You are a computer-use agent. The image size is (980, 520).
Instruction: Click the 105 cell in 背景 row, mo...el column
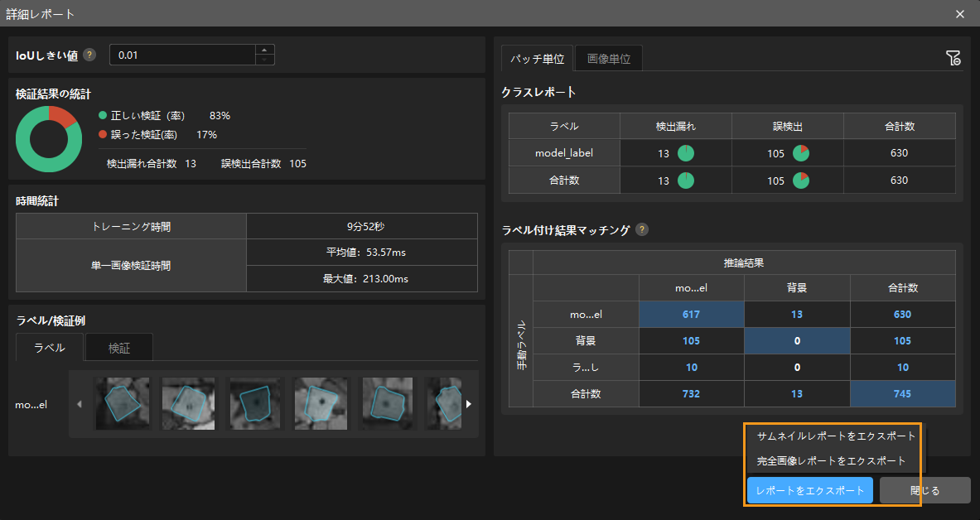pyautogui.click(x=691, y=340)
